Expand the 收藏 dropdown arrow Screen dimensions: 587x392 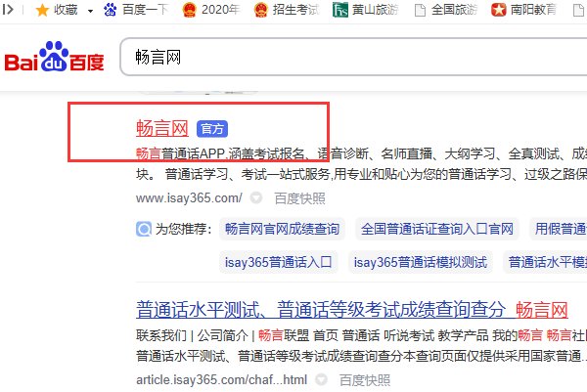coord(90,11)
